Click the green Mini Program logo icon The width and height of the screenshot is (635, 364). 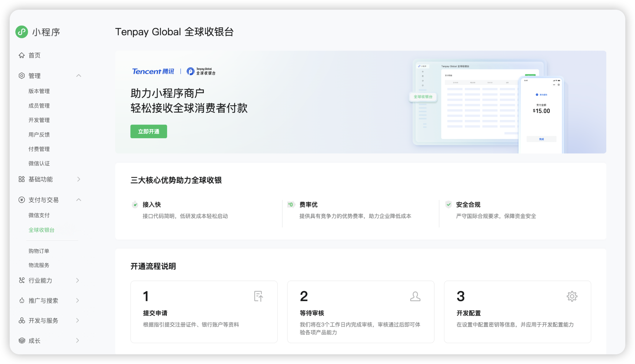21,32
